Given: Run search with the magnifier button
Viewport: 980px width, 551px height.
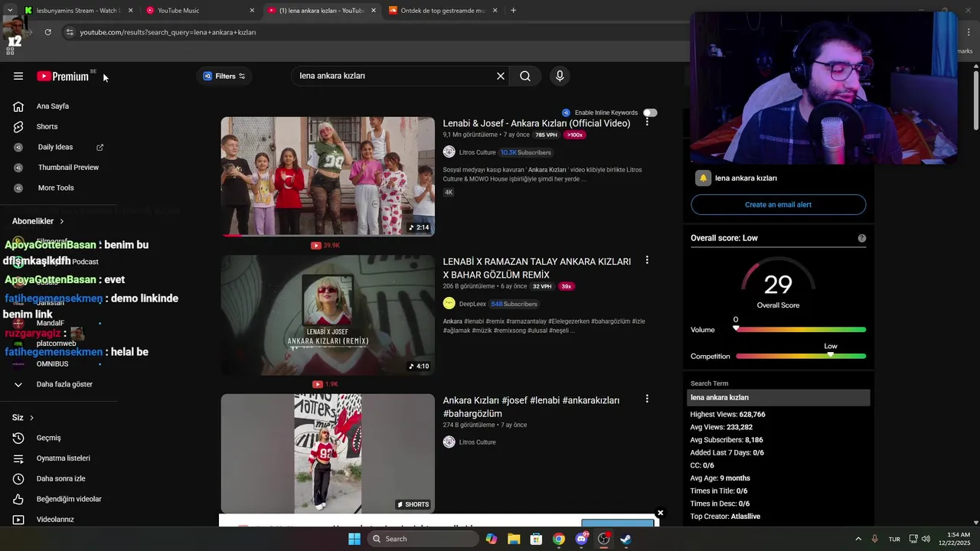Looking at the screenshot, I should point(525,76).
